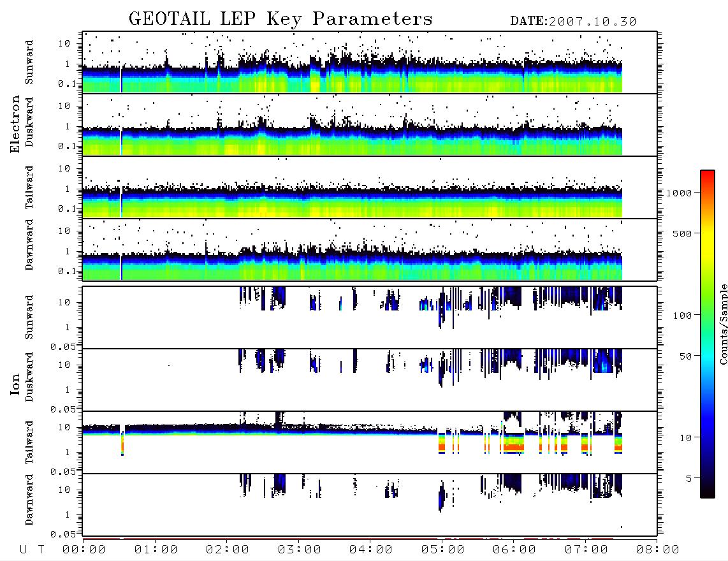Select Electron Dawnward panel label
Image resolution: width=728 pixels, height=561 pixels.
(x=29, y=245)
